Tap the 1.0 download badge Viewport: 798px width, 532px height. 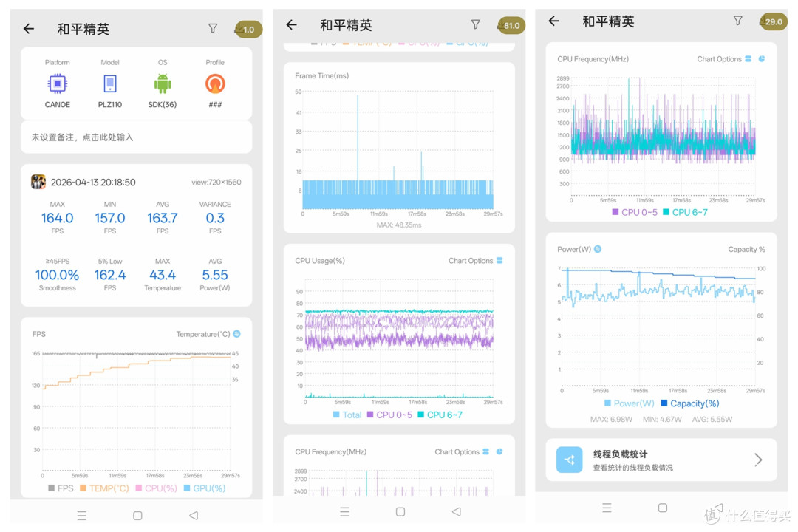point(248,29)
